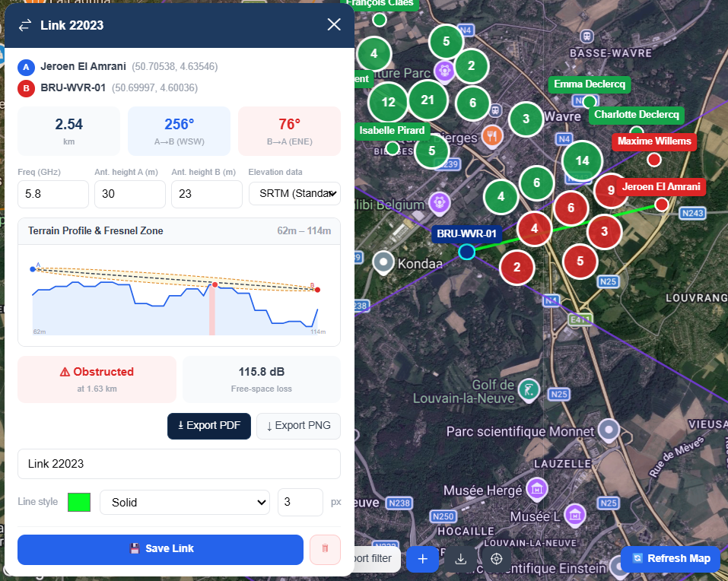Click the Ant. height B input field
The width and height of the screenshot is (728, 581).
click(x=207, y=194)
